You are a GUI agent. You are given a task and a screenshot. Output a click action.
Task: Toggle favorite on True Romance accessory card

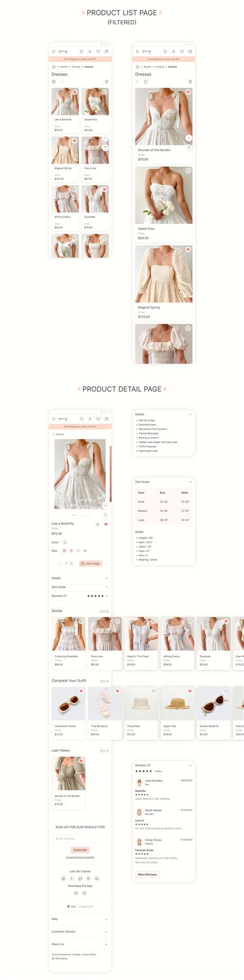117,691
